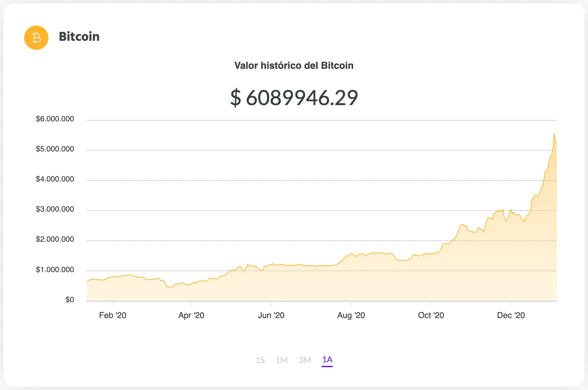588x390 pixels.
Task: Click the Feb '20 axis label
Action: (x=113, y=315)
